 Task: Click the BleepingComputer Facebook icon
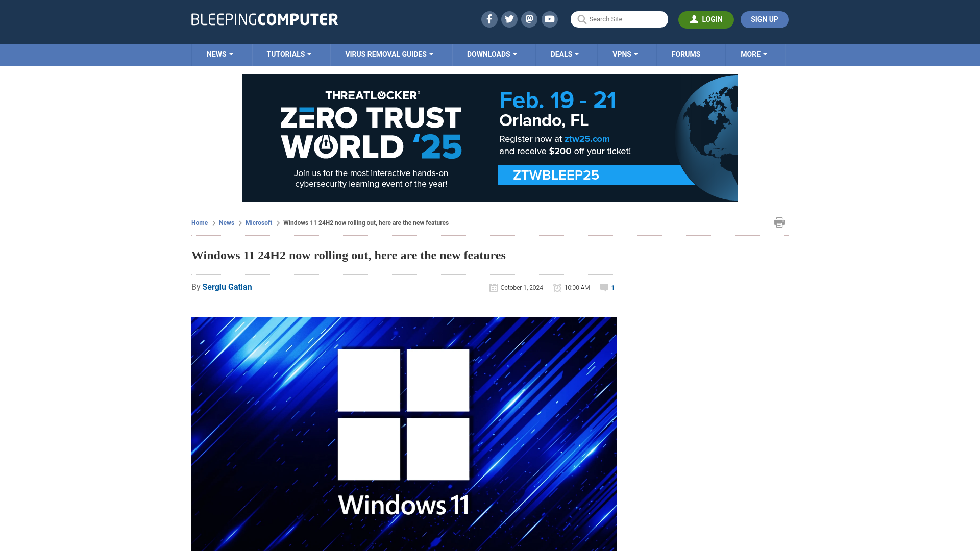click(x=488, y=19)
